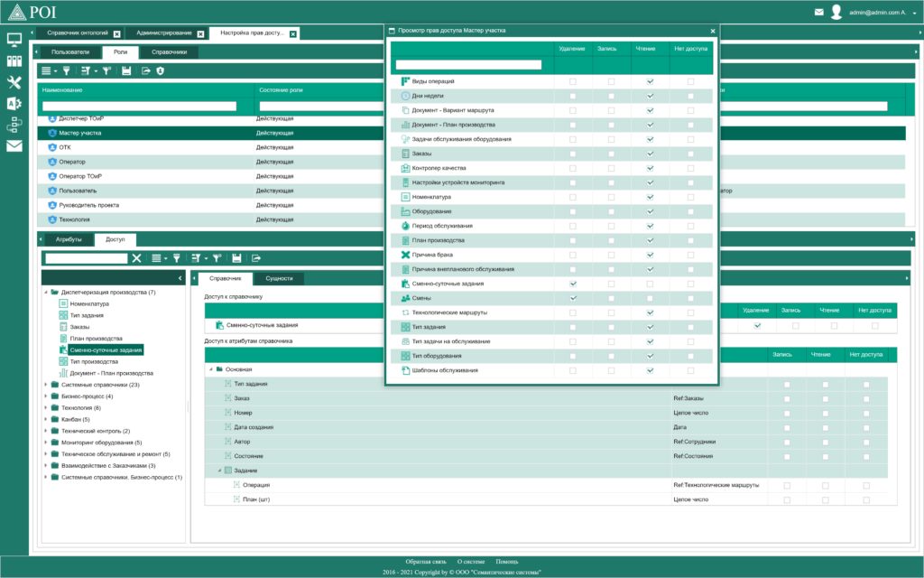This screenshot has height=578, width=924.
Task: Close the Администрирование tab with its X
Action: coord(200,33)
